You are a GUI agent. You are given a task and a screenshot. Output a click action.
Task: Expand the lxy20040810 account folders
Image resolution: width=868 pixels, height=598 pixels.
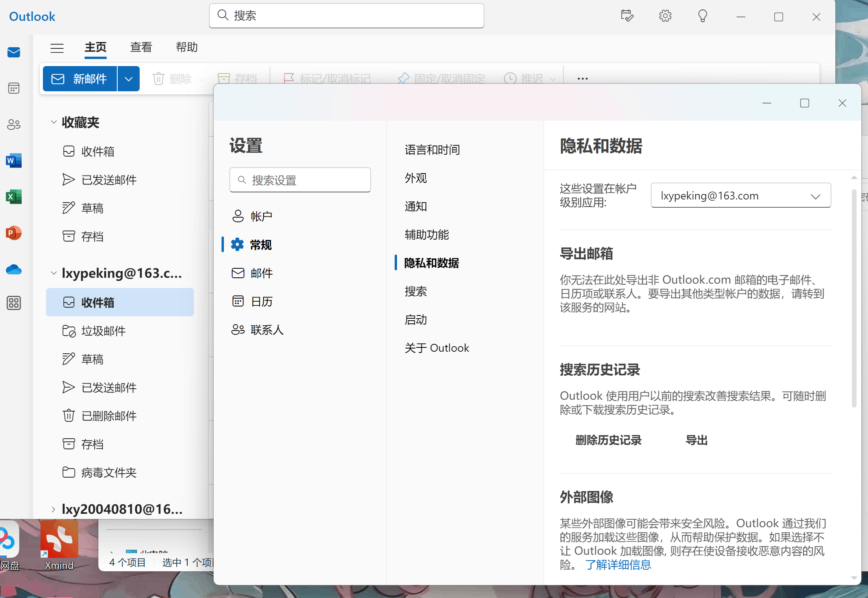click(x=54, y=509)
